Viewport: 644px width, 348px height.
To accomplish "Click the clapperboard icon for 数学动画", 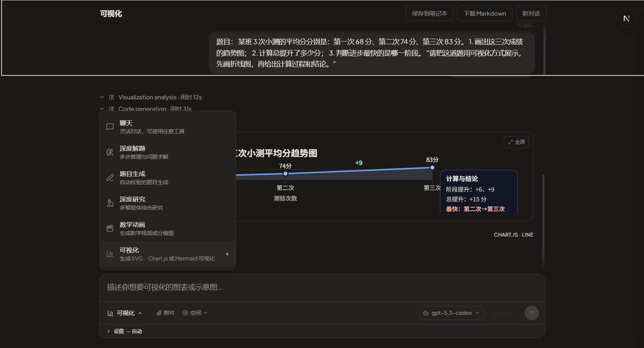I will point(110,228).
